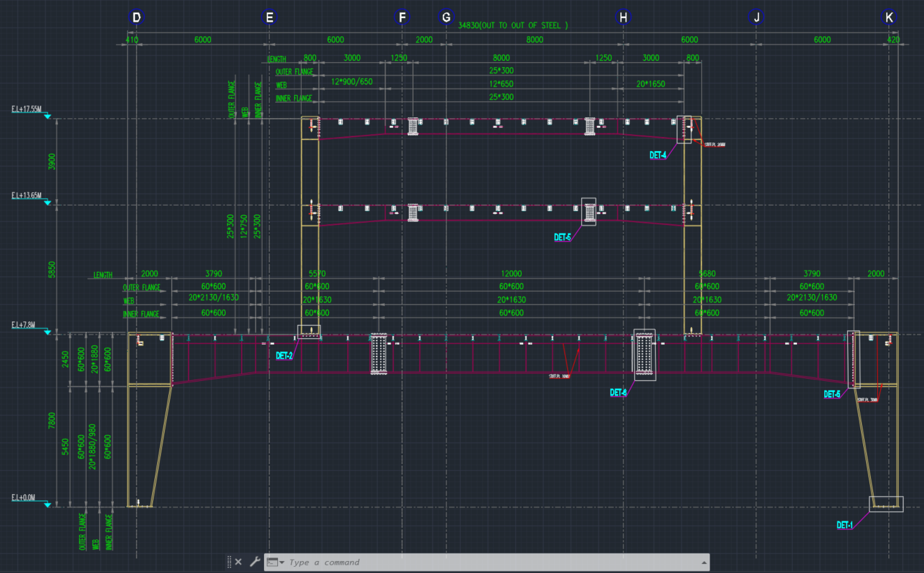
Task: Expand command history with up arrow
Action: [704, 563]
